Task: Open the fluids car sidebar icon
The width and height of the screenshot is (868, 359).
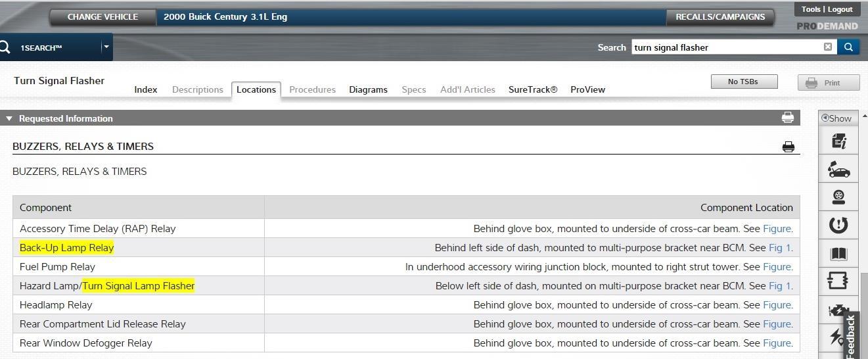Action: pos(838,169)
